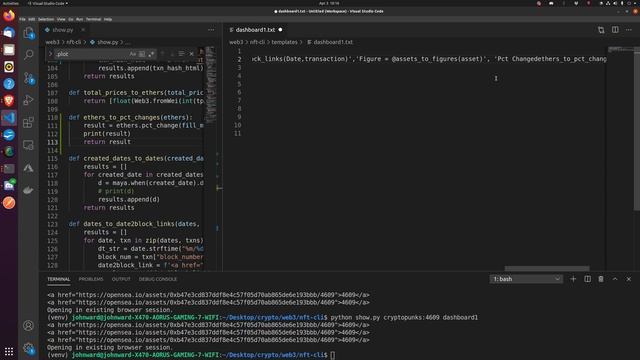Viewport: 640px width, 360px height.
Task: Close the show.py editor tab
Action: click(x=83, y=30)
